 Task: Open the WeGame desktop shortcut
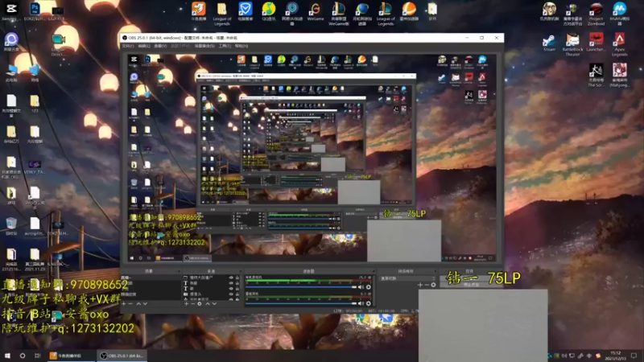pos(316,11)
